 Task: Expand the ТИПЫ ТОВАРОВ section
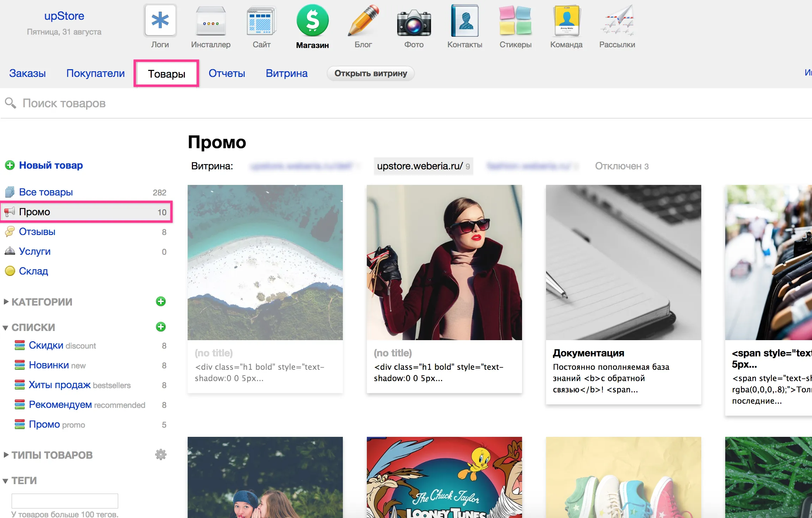coord(6,455)
